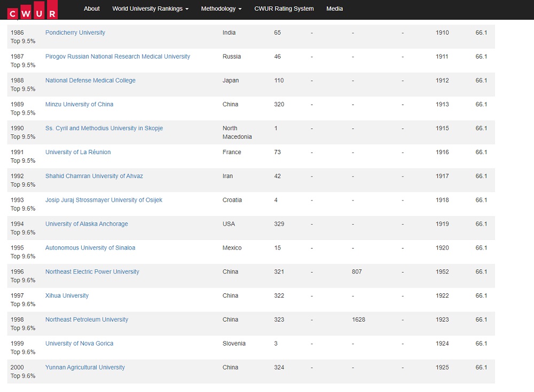Click National Defense Medical College link
This screenshot has width=534, height=392.
click(x=90, y=81)
